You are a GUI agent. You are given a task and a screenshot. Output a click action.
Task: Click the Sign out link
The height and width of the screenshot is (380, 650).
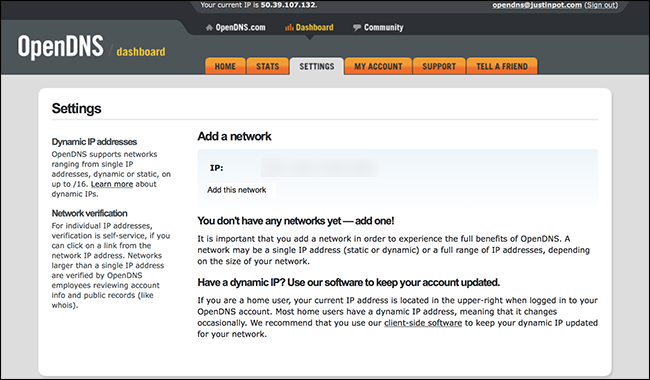(601, 5)
